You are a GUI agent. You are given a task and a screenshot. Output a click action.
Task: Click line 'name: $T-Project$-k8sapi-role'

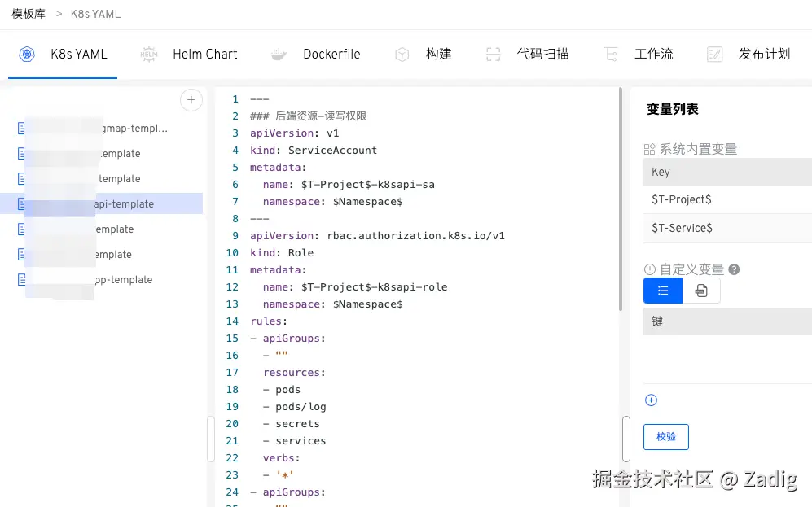355,287
